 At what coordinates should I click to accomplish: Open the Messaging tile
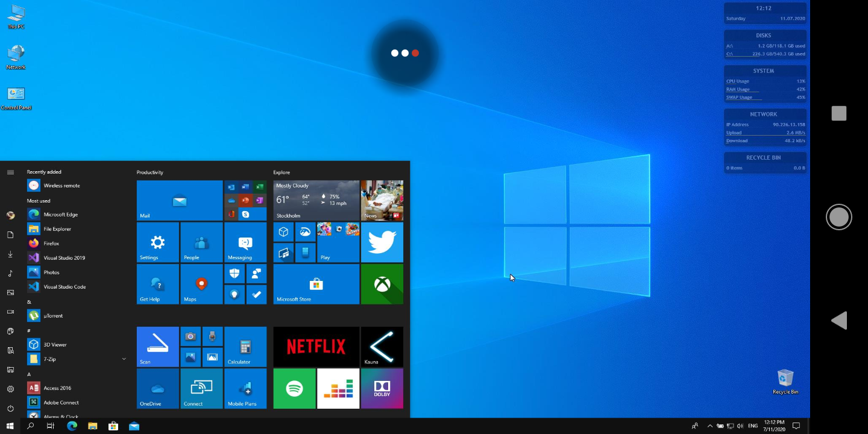pos(245,242)
